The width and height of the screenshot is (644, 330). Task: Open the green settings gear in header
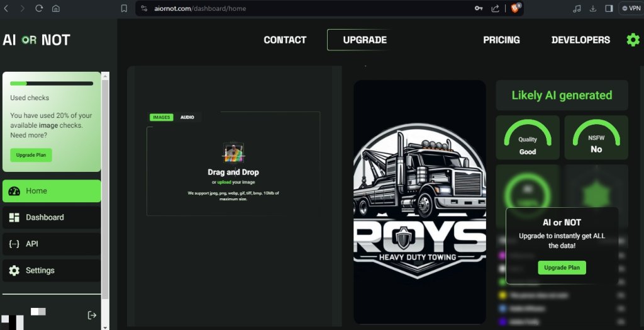tap(633, 40)
